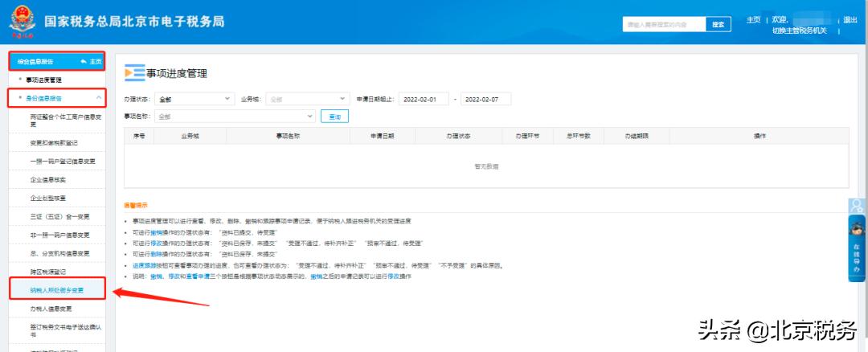Click the 国家税务总局北京市电子税务局 title
This screenshot has height=352, width=868.
click(134, 22)
